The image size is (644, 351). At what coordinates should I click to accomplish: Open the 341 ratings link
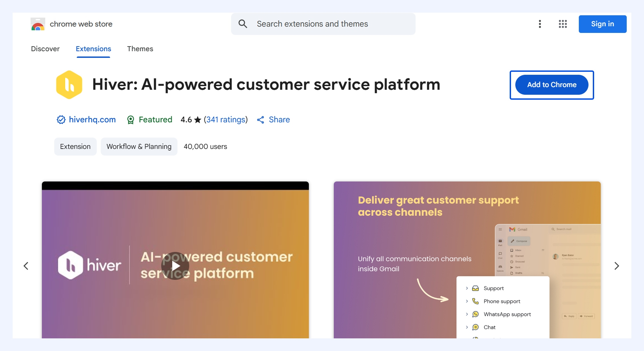[x=226, y=120]
